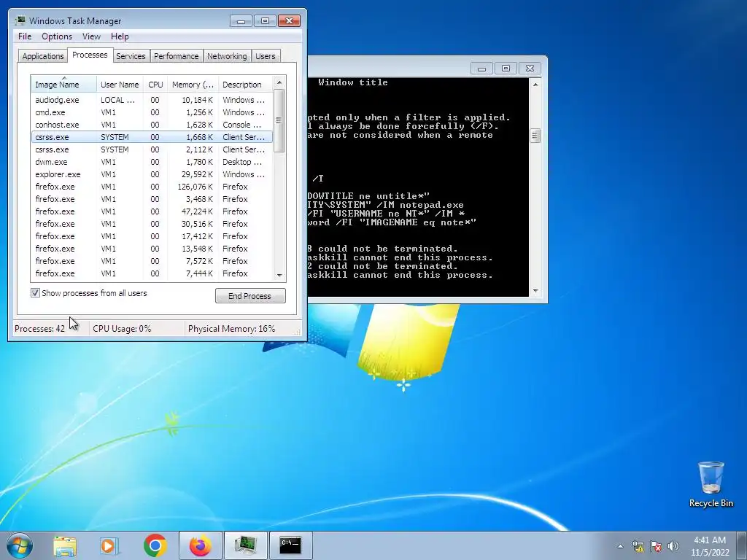This screenshot has width=747, height=560.
Task: Sort by User Name column header
Action: [120, 85]
